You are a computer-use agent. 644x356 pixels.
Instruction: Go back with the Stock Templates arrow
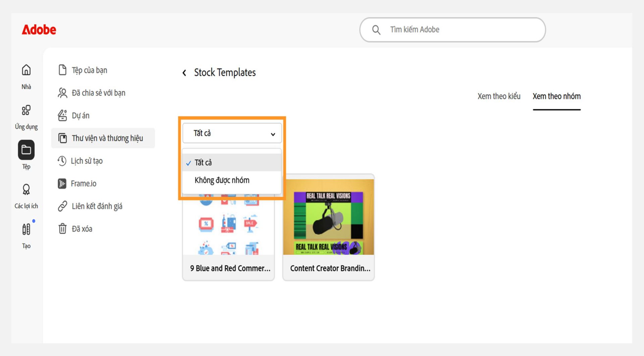point(184,73)
